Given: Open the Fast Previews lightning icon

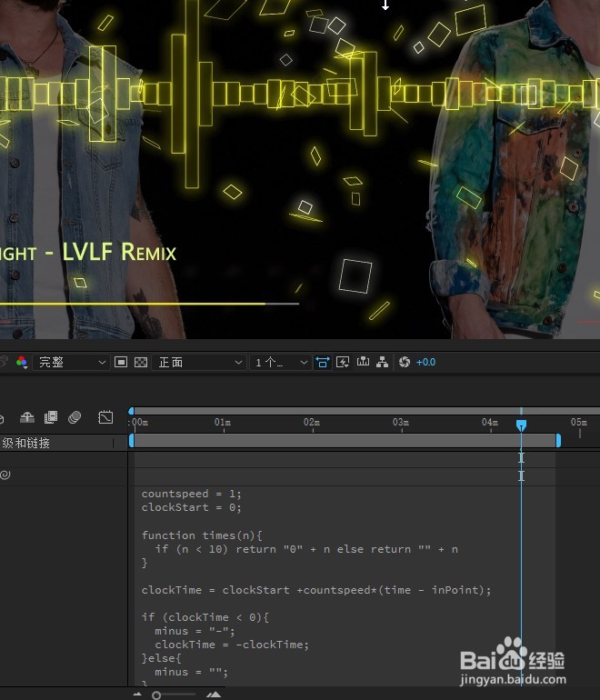Looking at the screenshot, I should tap(343, 362).
